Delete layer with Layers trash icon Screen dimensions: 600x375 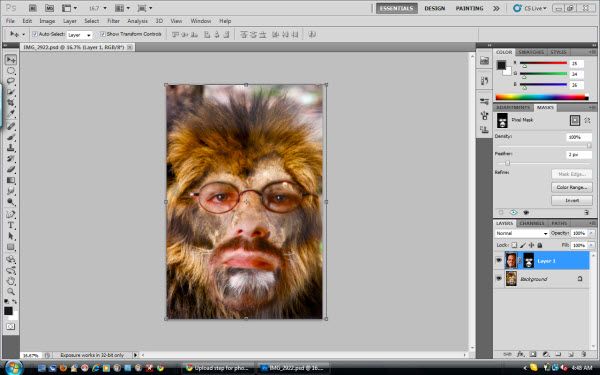pyautogui.click(x=584, y=354)
